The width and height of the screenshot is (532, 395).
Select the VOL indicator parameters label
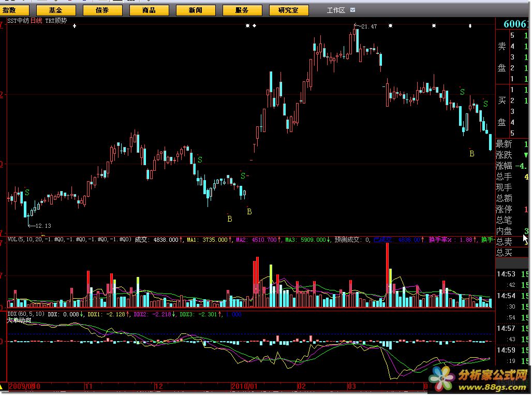point(69,240)
